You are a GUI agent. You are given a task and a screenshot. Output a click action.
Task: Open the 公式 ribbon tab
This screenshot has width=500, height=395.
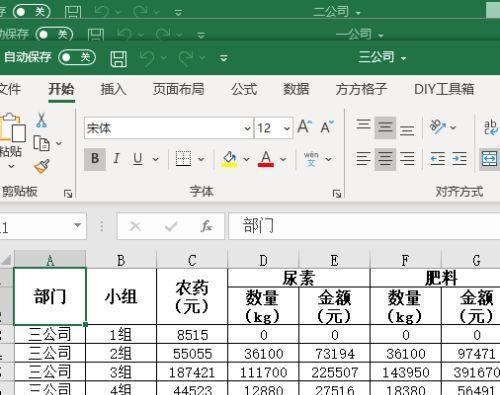[x=244, y=89]
